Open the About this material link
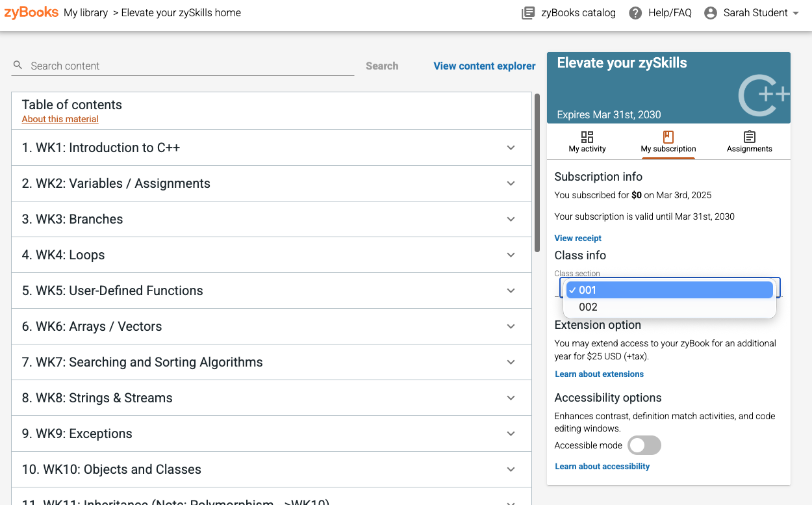The height and width of the screenshot is (505, 812). point(60,119)
